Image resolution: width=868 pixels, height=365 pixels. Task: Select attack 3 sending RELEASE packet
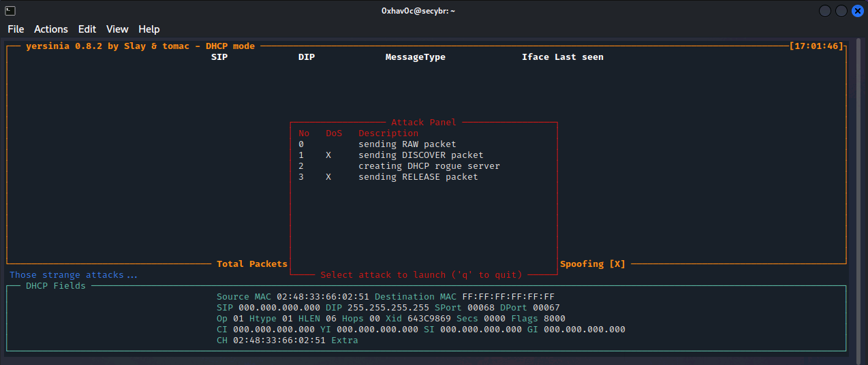pos(418,177)
